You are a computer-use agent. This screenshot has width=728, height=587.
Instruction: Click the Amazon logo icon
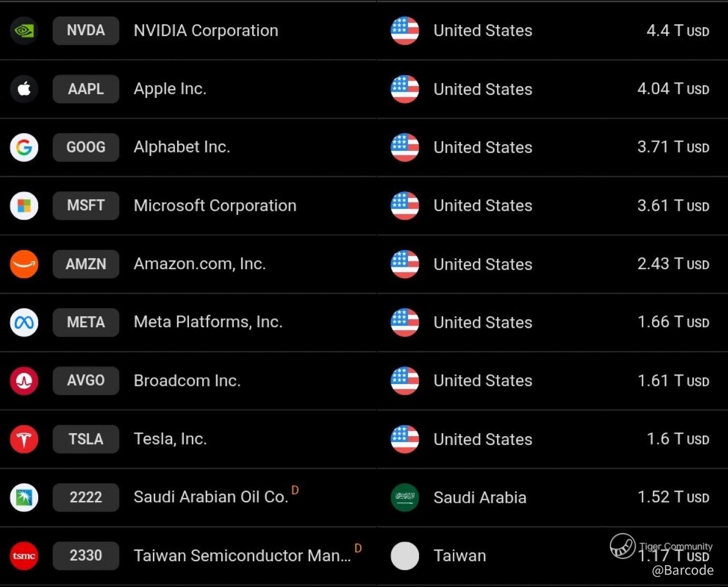(24, 264)
